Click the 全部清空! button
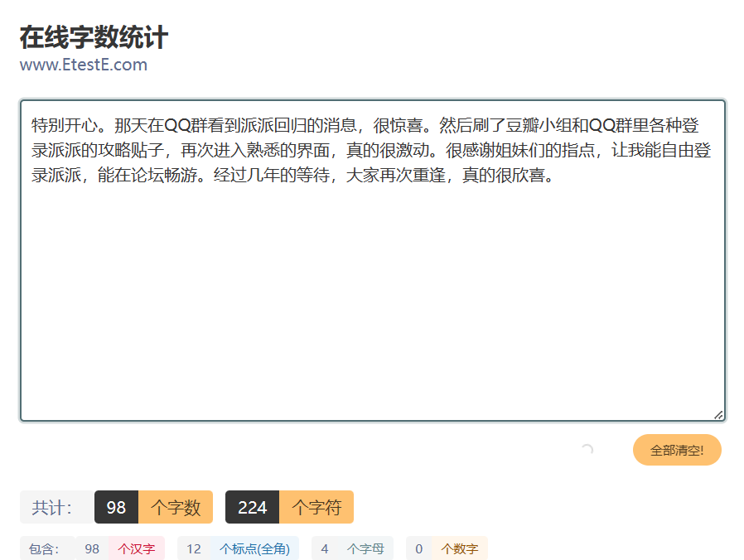The height and width of the screenshot is (560, 744). click(677, 450)
